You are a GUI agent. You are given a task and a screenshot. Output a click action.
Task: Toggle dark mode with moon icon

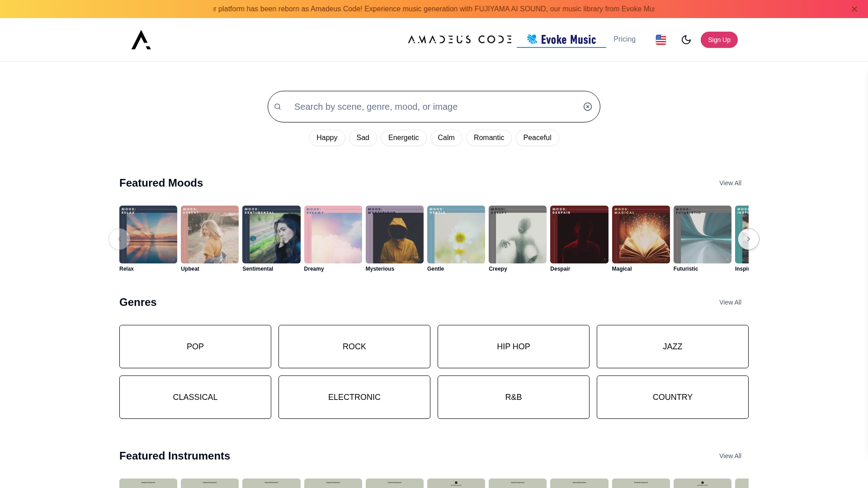686,40
